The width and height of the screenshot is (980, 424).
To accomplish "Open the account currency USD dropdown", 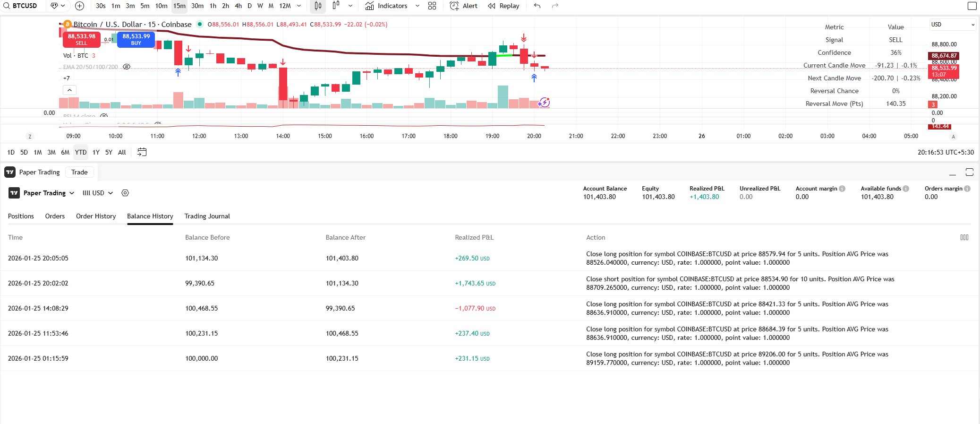I will coord(98,193).
